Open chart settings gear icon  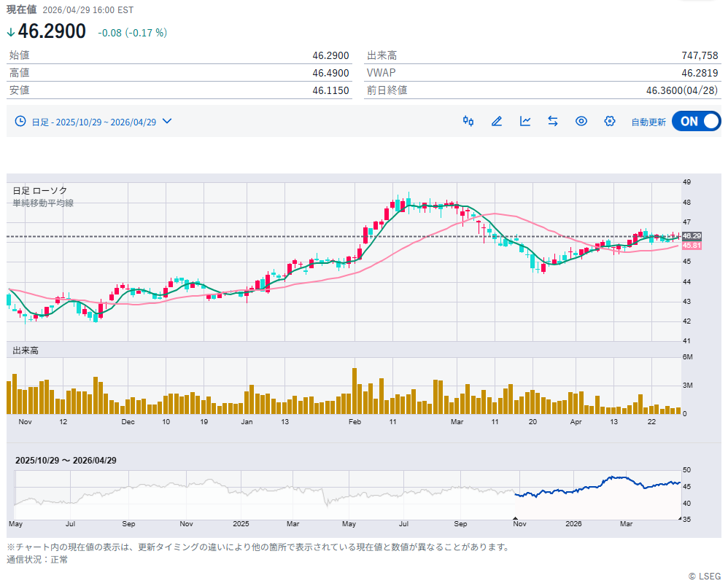(610, 121)
